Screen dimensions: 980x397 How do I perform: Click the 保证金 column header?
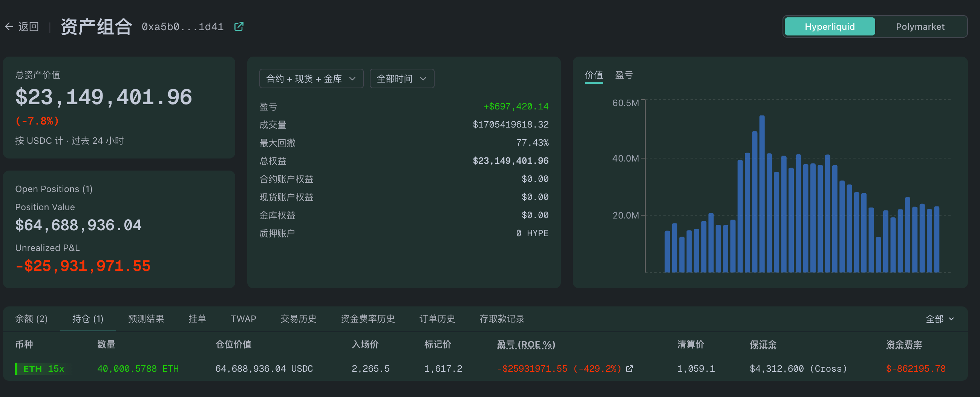click(x=763, y=345)
